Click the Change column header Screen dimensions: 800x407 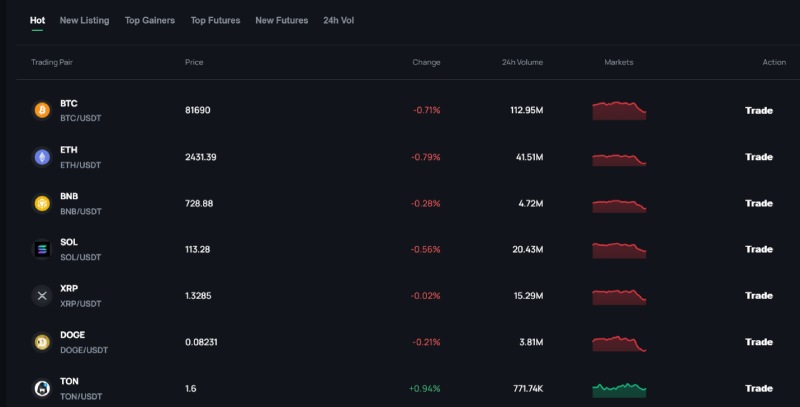tap(426, 62)
